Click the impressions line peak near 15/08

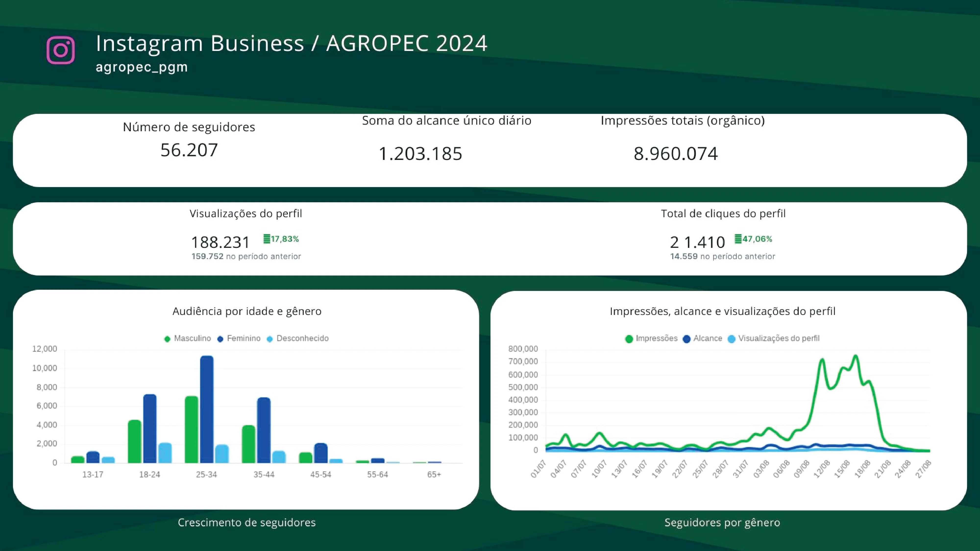pyautogui.click(x=856, y=356)
